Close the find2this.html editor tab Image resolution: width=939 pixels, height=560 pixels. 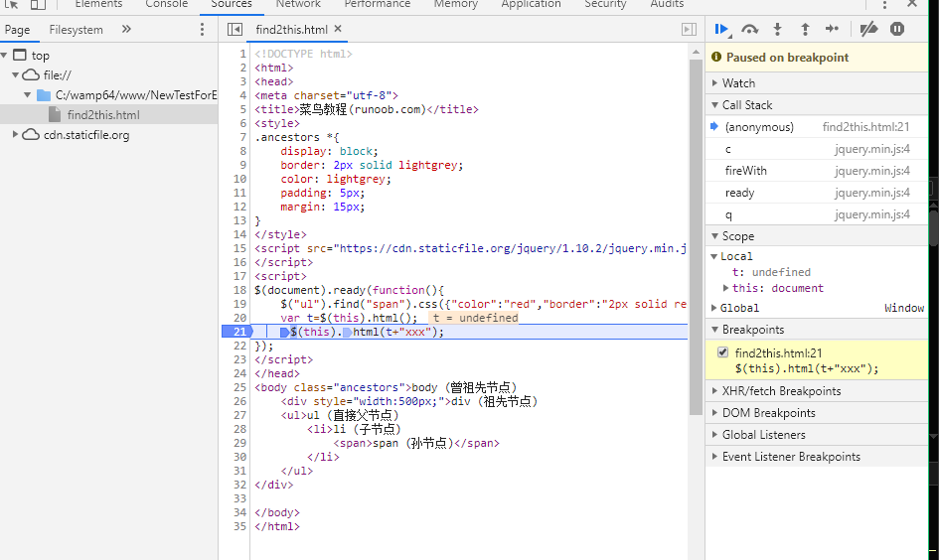click(x=338, y=29)
